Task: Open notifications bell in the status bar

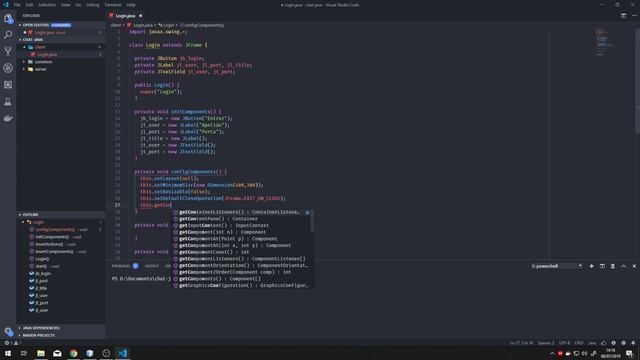Action: click(x=633, y=343)
